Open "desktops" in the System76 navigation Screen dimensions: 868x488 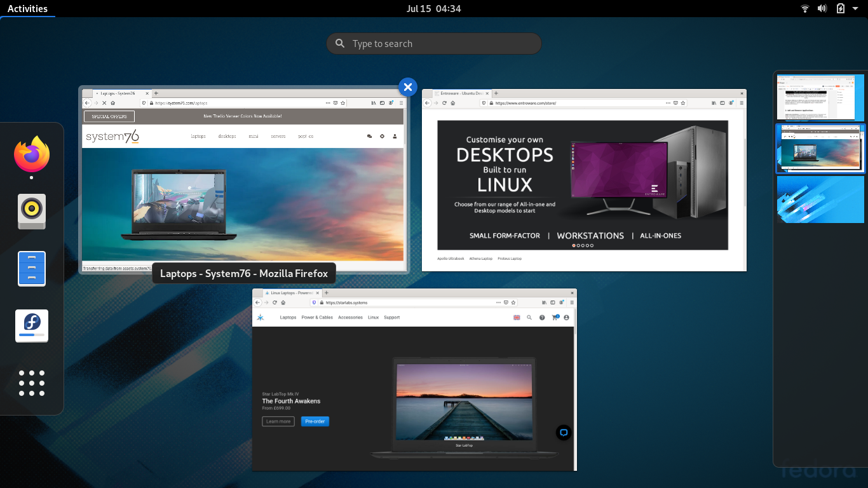coord(227,136)
